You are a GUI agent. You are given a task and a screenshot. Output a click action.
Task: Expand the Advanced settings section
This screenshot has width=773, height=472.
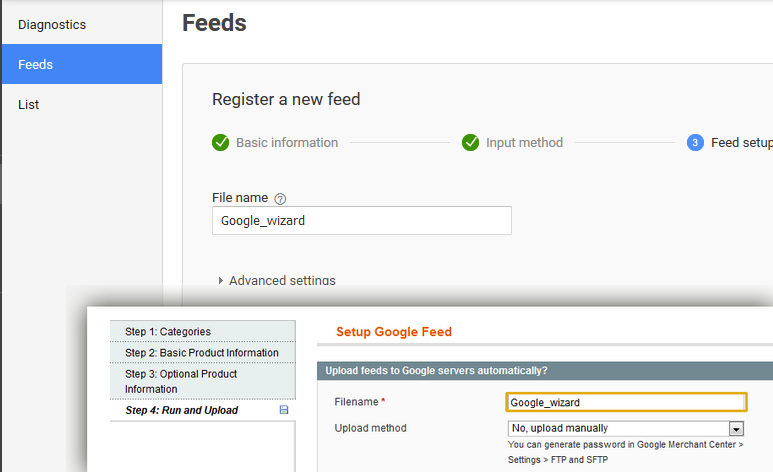click(x=277, y=280)
